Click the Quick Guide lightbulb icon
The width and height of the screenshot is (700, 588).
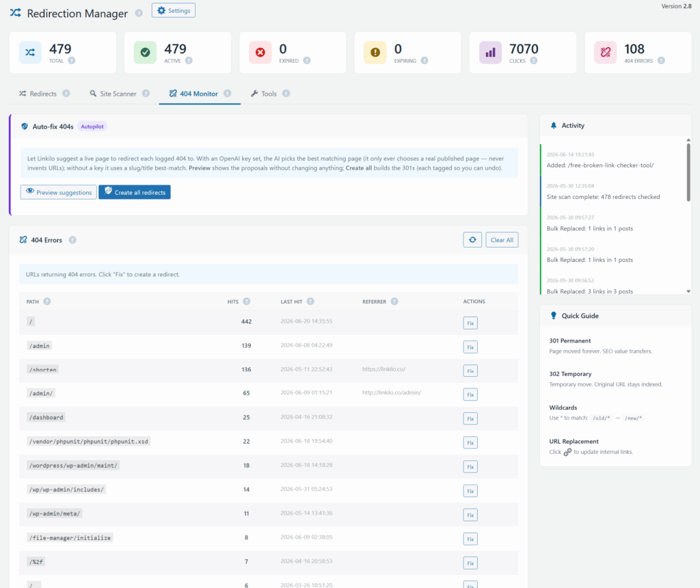tap(554, 316)
